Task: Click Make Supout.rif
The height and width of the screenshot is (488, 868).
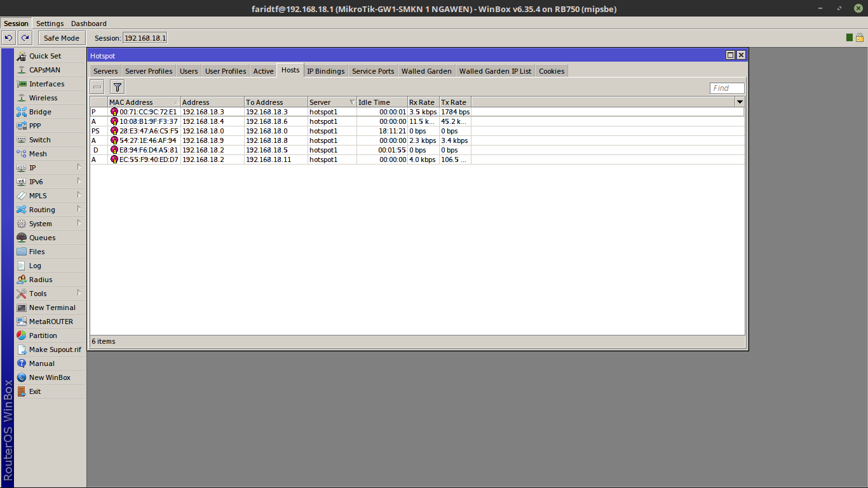Action: (x=50, y=349)
